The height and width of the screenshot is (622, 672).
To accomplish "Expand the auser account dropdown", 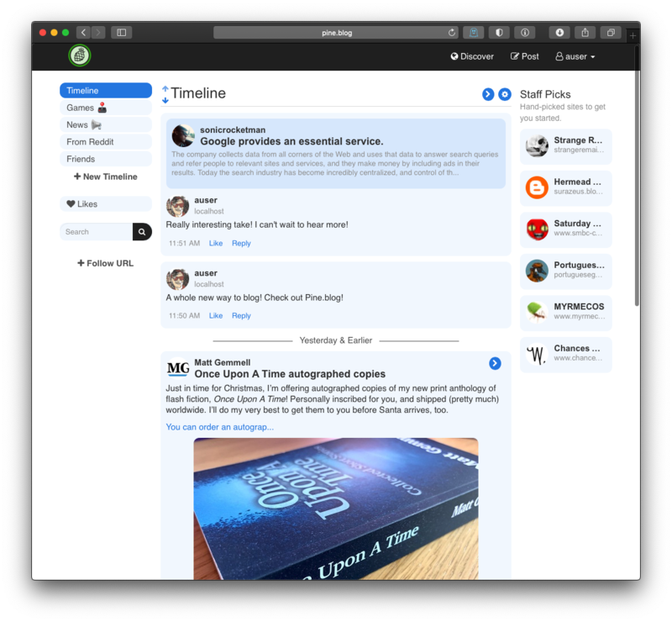I will [575, 56].
